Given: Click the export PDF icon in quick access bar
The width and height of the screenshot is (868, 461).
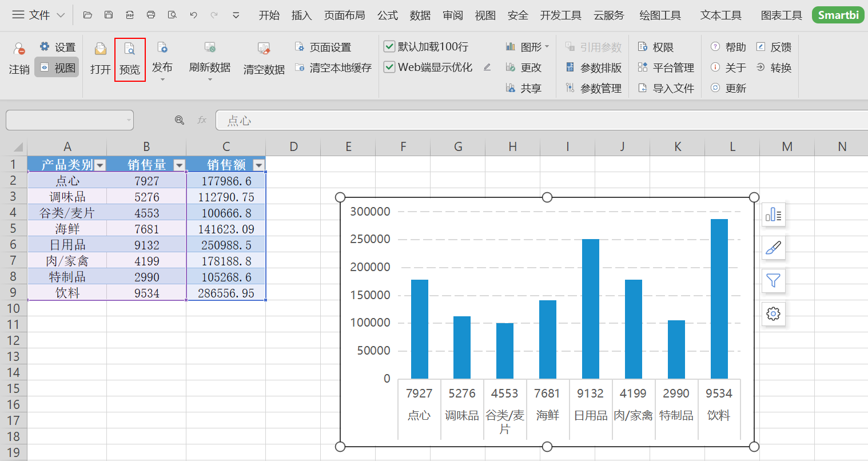Looking at the screenshot, I should [130, 15].
